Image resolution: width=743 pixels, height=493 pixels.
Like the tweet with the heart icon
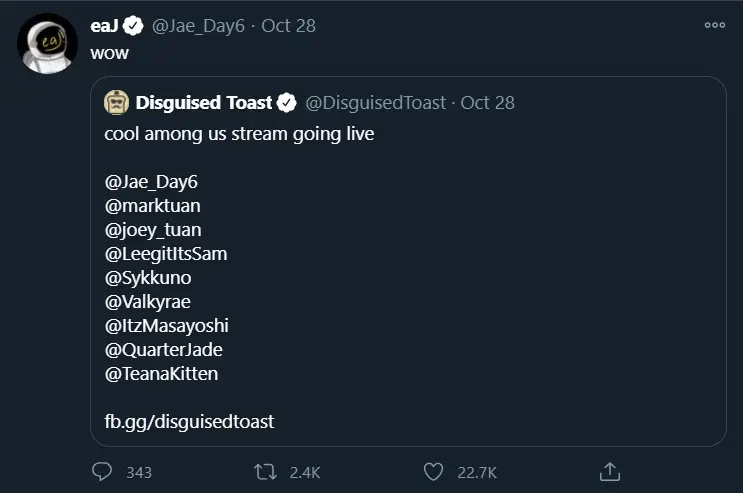(432, 471)
